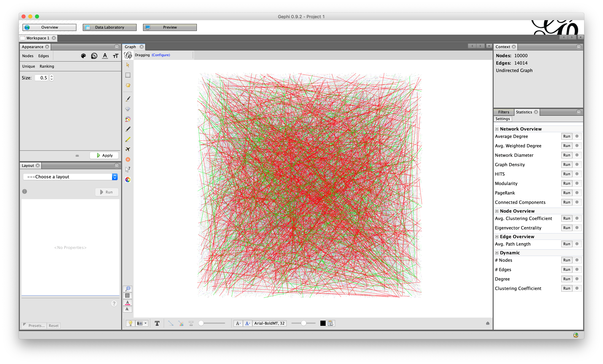Open node color palette icon in Appearance
This screenshot has height=364, width=603.
pyautogui.click(x=83, y=56)
